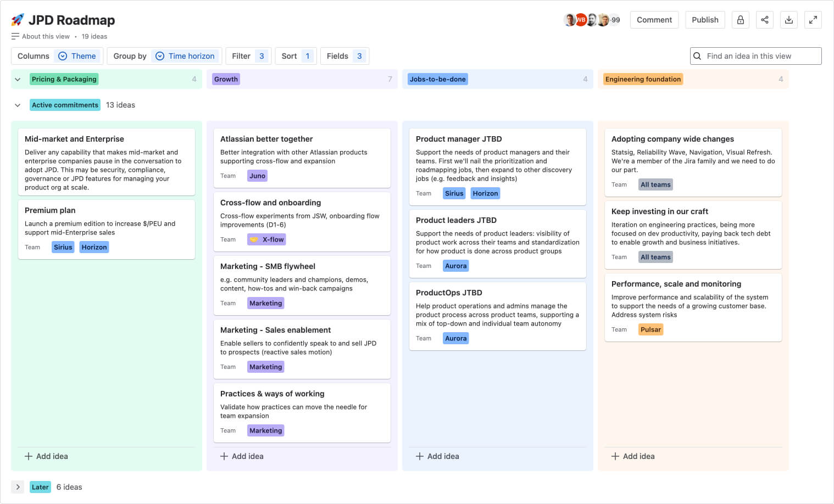
Task: Open the Premium plan card title
Action: [50, 210]
